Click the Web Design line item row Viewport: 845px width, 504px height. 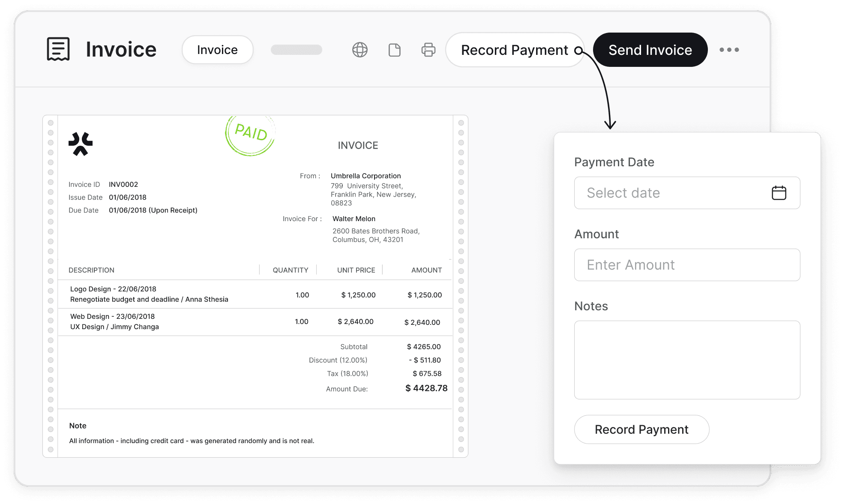255,321
